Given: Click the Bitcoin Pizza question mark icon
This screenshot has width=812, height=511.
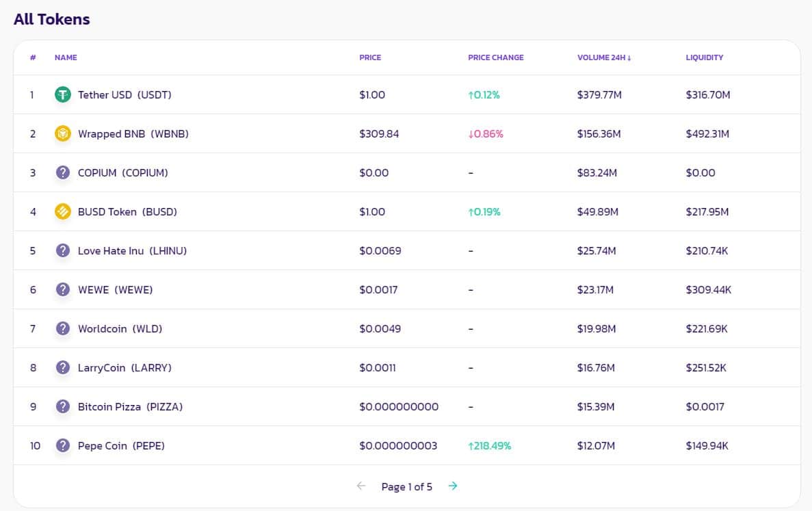Looking at the screenshot, I should (x=63, y=406).
